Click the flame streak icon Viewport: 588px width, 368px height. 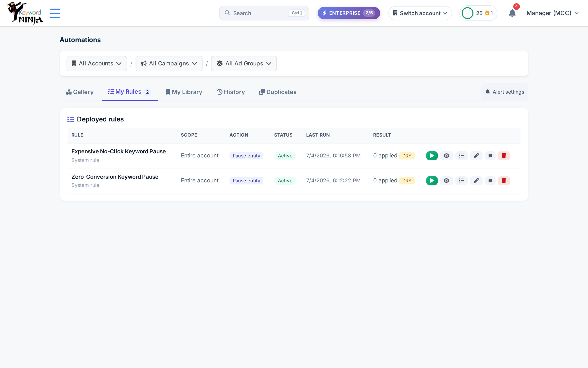487,13
